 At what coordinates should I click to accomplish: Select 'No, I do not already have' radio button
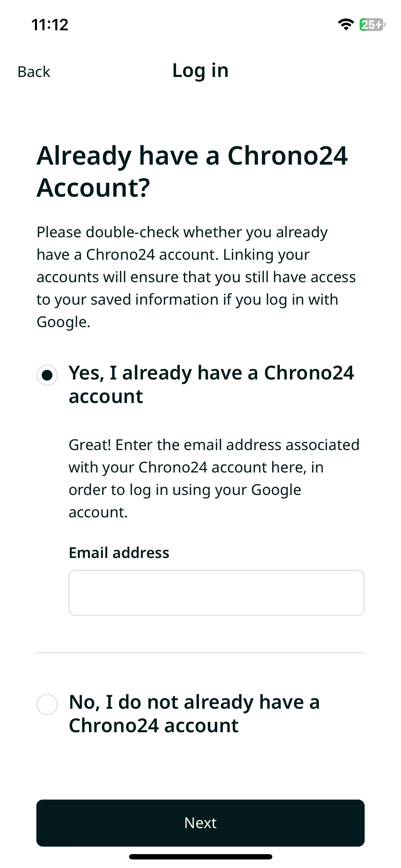click(x=47, y=704)
